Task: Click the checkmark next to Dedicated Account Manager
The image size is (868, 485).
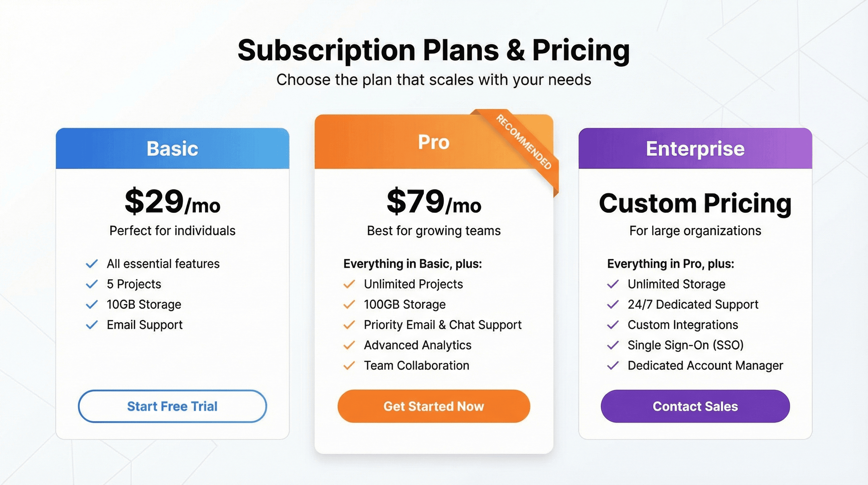Action: point(613,366)
